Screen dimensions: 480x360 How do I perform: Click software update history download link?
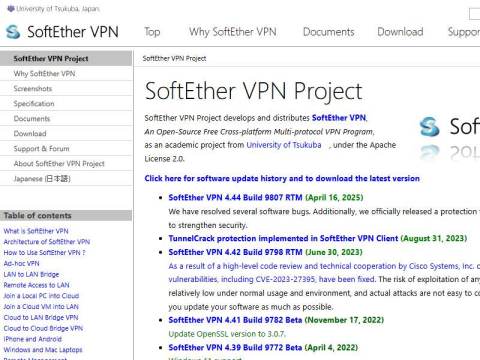click(282, 178)
